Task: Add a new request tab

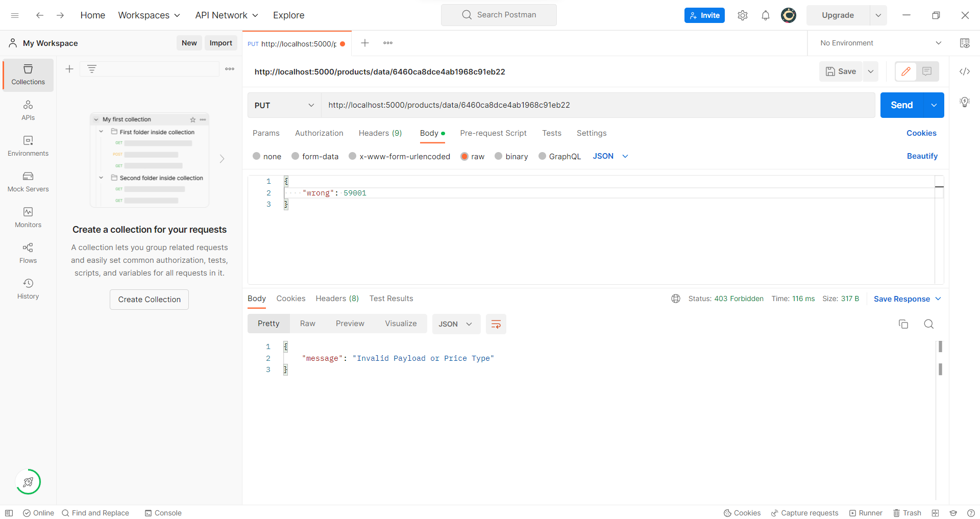Action: [365, 43]
